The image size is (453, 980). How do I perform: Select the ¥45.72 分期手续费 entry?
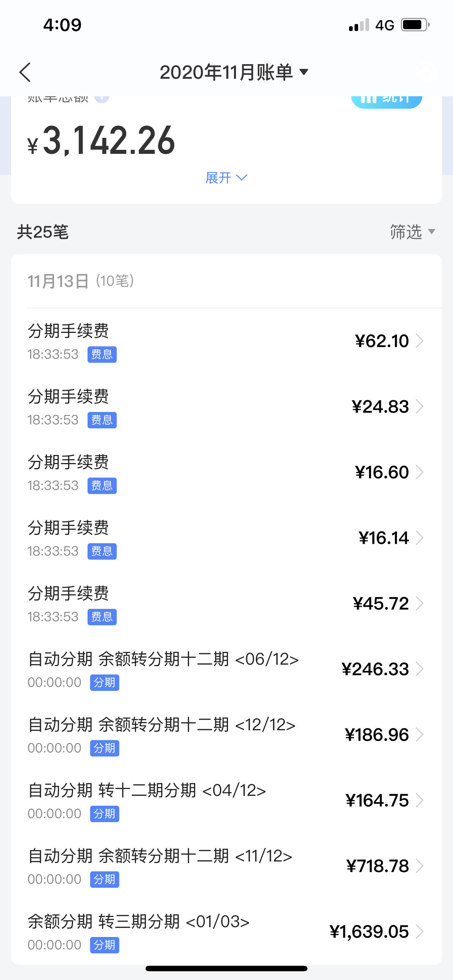coord(226,604)
